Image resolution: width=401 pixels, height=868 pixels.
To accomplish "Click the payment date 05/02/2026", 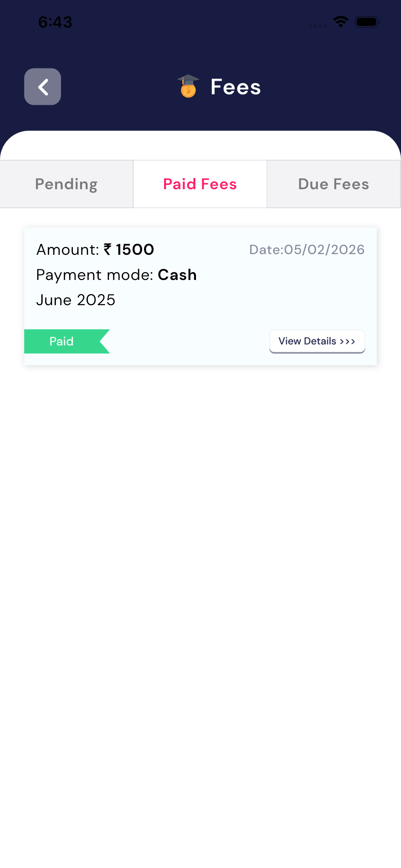I will coord(324,250).
